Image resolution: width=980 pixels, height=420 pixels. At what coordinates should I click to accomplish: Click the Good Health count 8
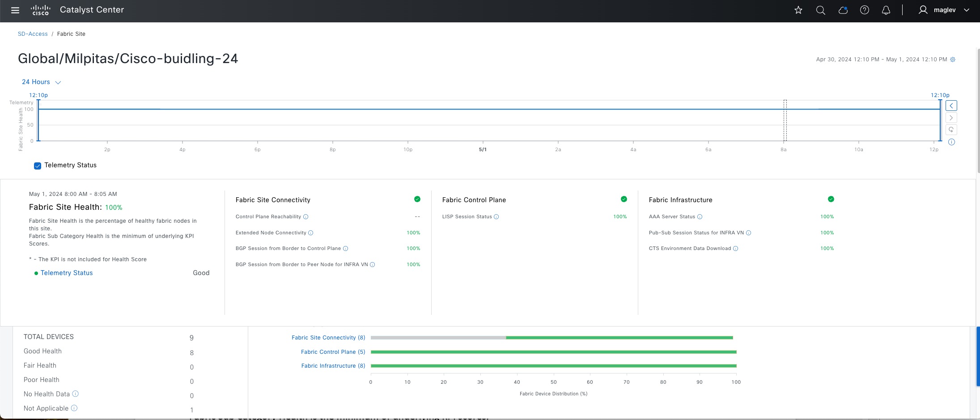pos(191,353)
